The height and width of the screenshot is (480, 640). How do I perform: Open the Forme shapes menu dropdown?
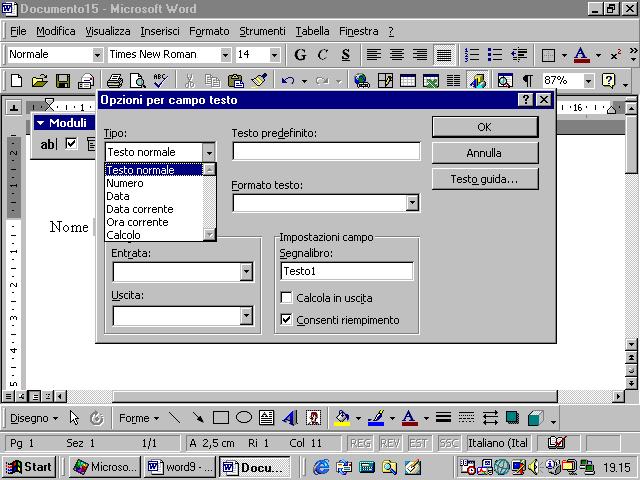click(138, 418)
